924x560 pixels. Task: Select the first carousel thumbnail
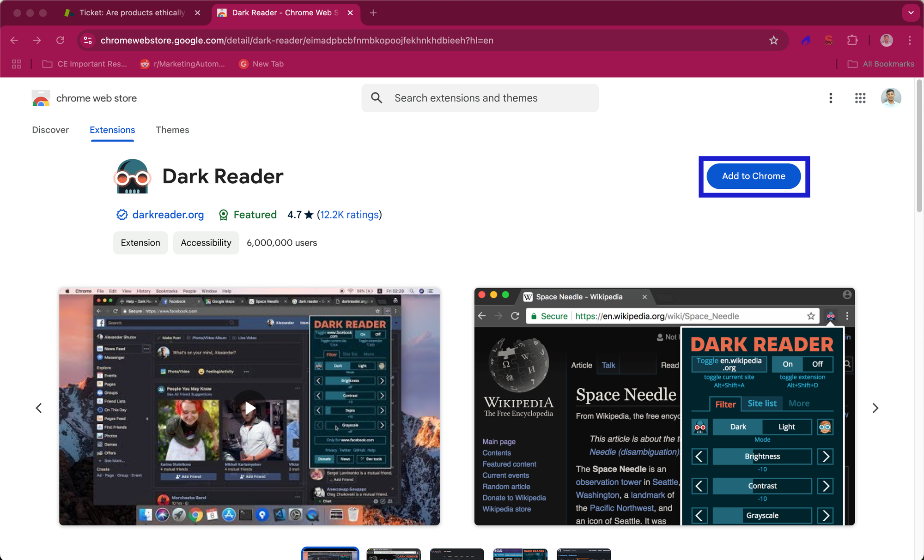[330, 554]
